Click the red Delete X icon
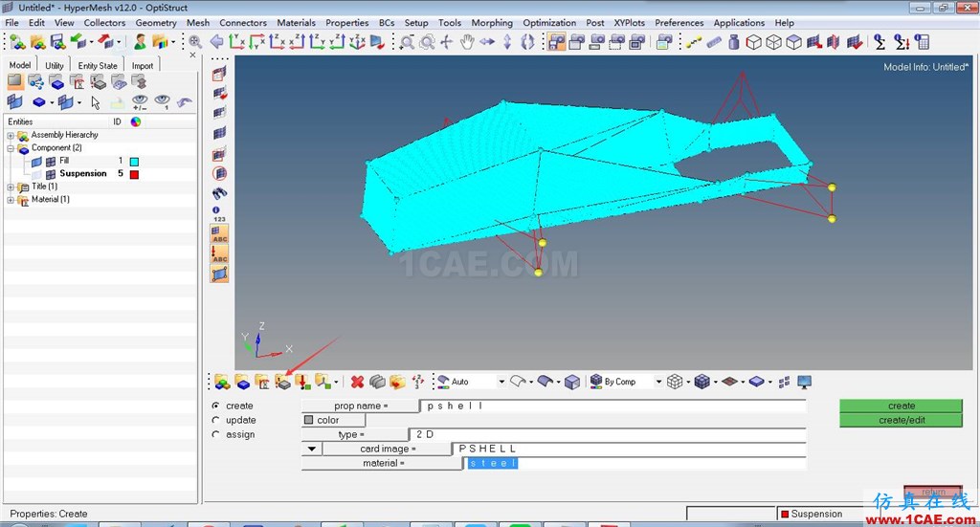The width and height of the screenshot is (980, 527). (x=358, y=382)
